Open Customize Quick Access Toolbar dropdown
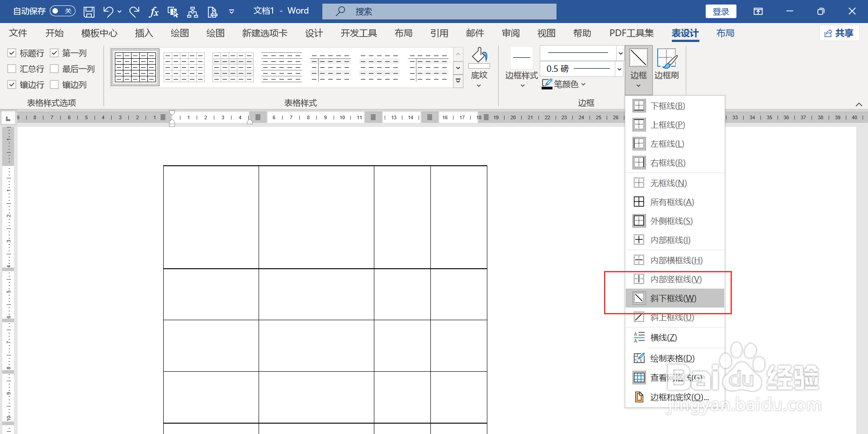Viewport: 868px width, 434px height. click(x=231, y=12)
